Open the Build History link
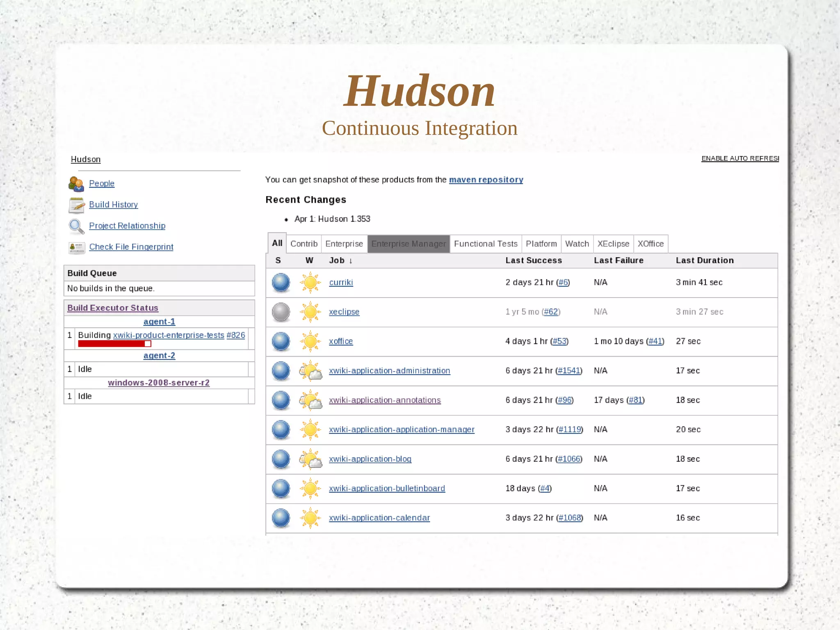 click(113, 204)
